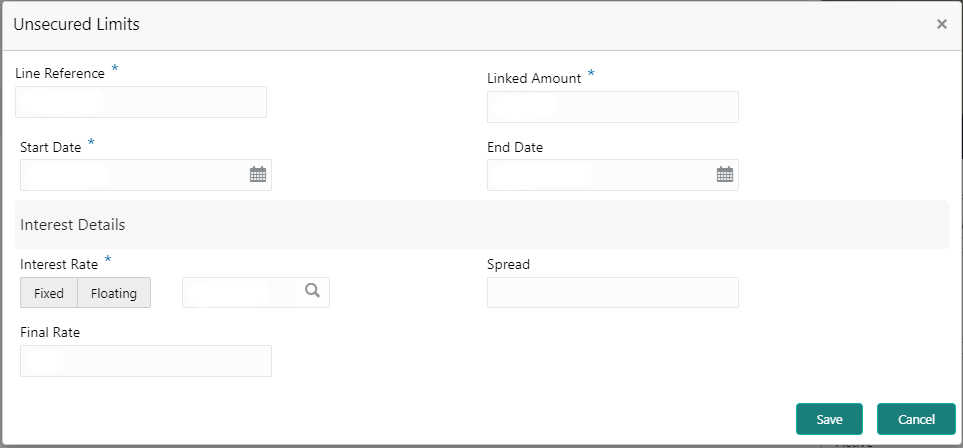Close the Unsecured Limits dialog
The image size is (963, 448).
(x=941, y=25)
